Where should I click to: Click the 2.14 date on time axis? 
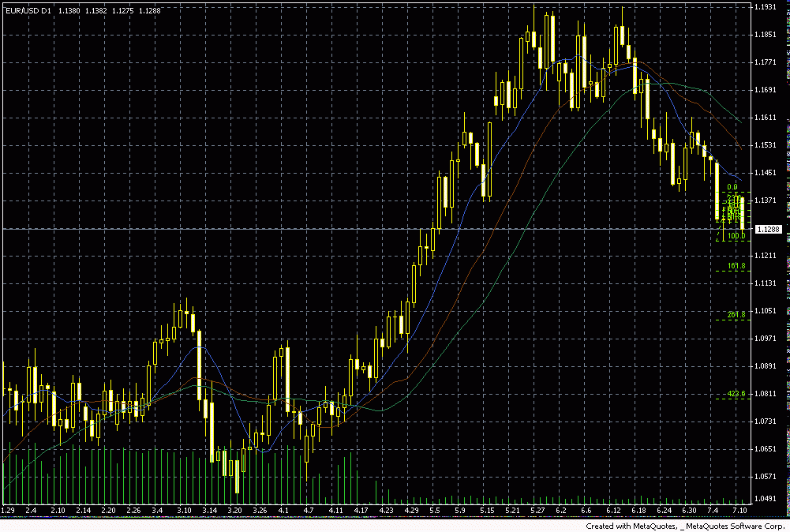tap(83, 511)
